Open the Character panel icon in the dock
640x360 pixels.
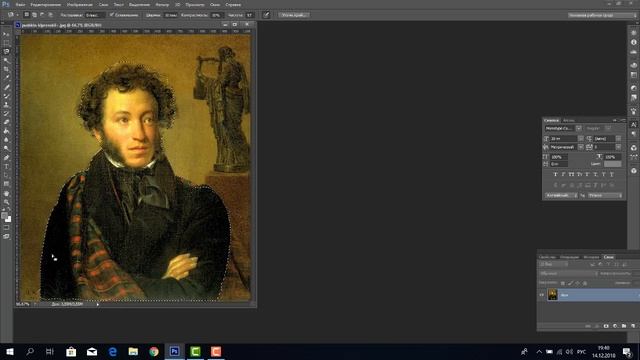633,124
